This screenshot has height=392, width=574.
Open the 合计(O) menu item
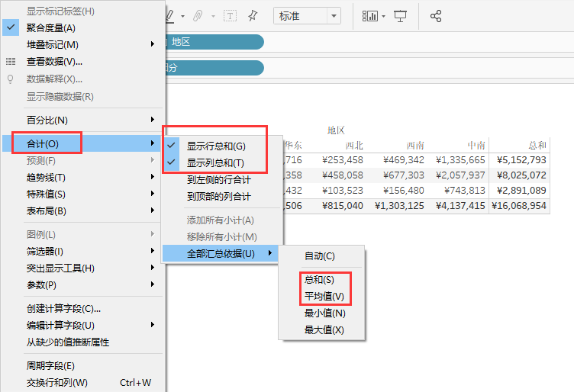coord(82,143)
